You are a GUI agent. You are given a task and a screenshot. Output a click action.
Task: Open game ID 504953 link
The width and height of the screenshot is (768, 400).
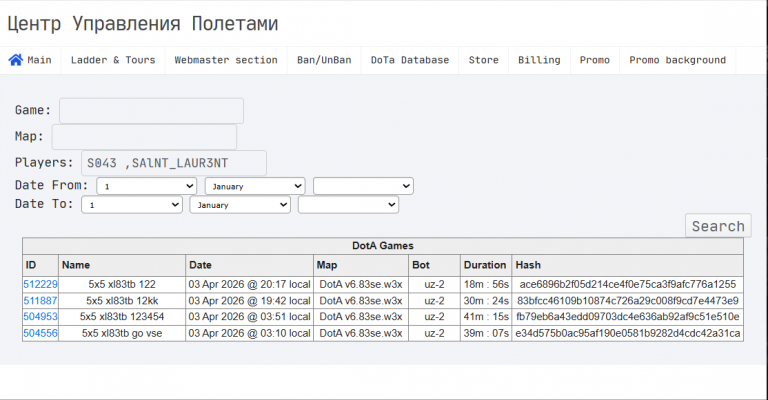[40, 317]
